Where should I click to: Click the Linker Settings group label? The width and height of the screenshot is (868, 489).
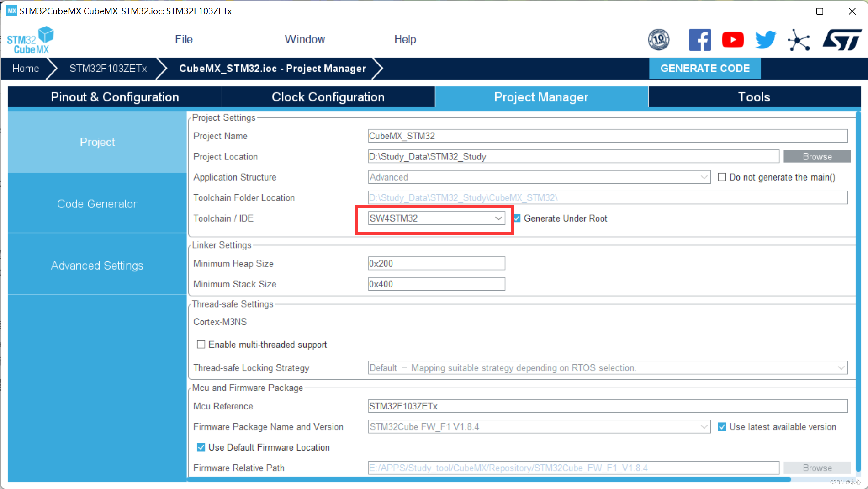pos(222,245)
